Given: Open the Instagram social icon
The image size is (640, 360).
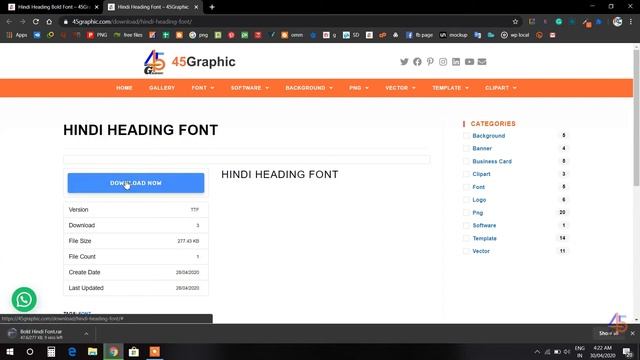Looking at the screenshot, I should click(x=443, y=62).
